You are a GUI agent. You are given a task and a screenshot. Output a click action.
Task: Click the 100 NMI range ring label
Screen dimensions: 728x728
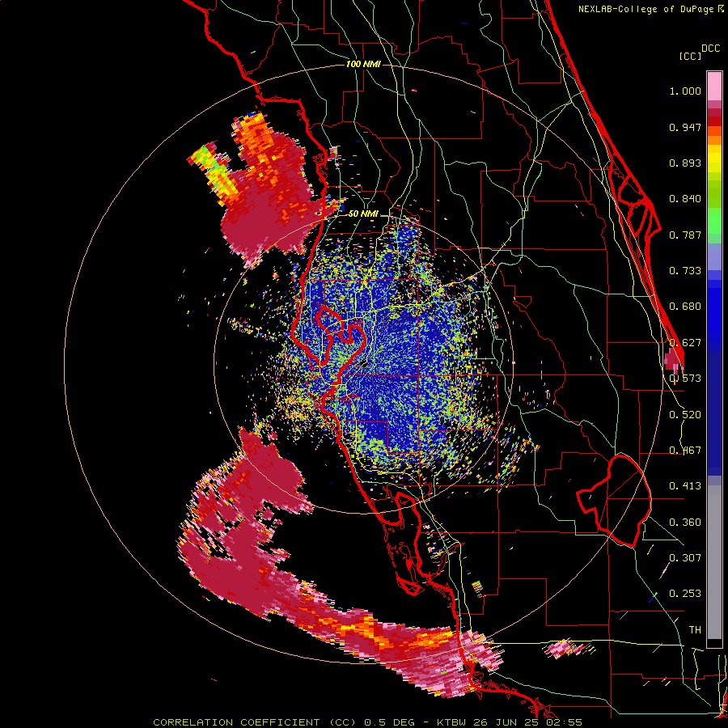(363, 64)
